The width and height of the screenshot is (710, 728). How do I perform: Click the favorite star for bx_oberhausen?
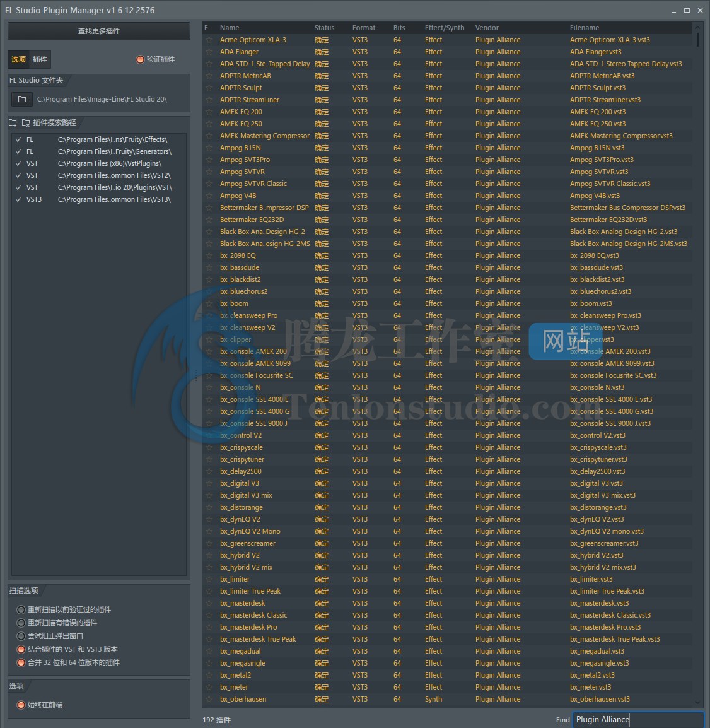[209, 699]
